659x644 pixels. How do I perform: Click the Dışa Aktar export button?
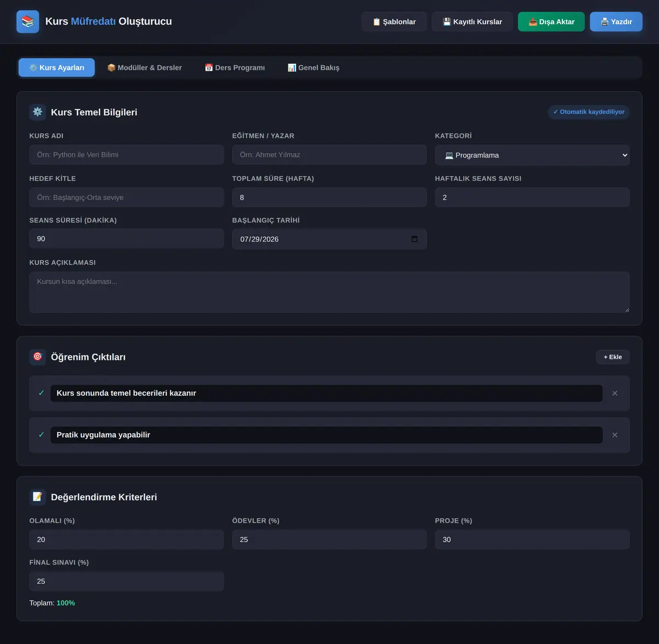coord(551,22)
